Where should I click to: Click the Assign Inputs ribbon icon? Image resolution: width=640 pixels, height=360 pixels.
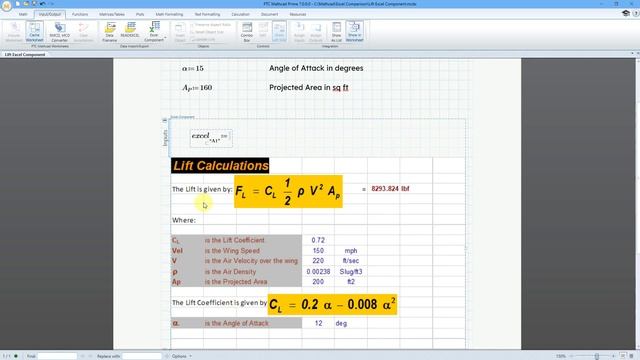[x=299, y=32]
